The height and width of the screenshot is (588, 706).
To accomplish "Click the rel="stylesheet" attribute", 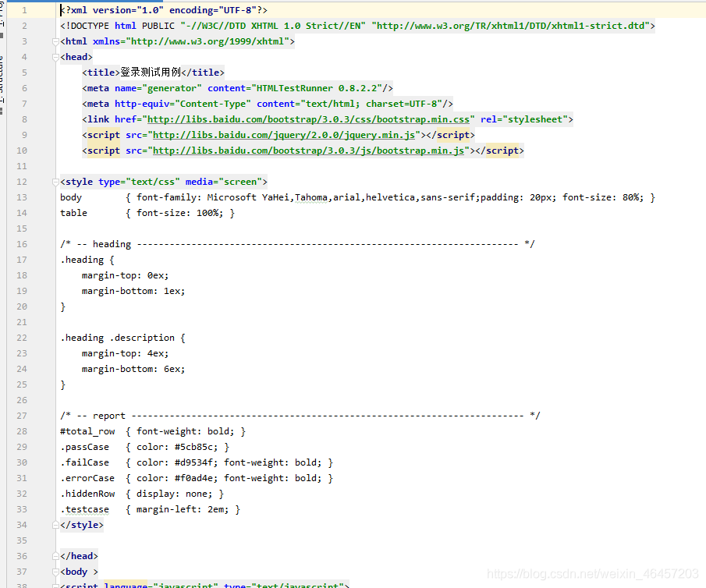I will (x=524, y=119).
